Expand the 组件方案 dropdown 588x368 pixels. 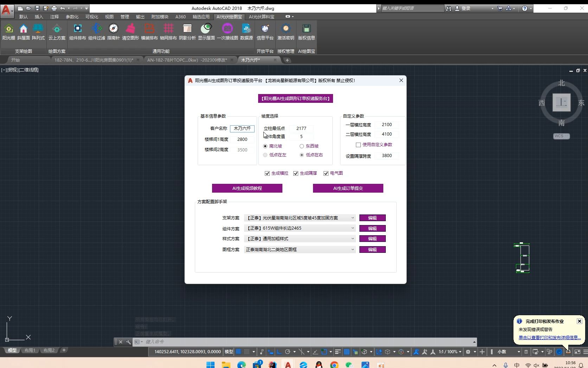(300, 228)
